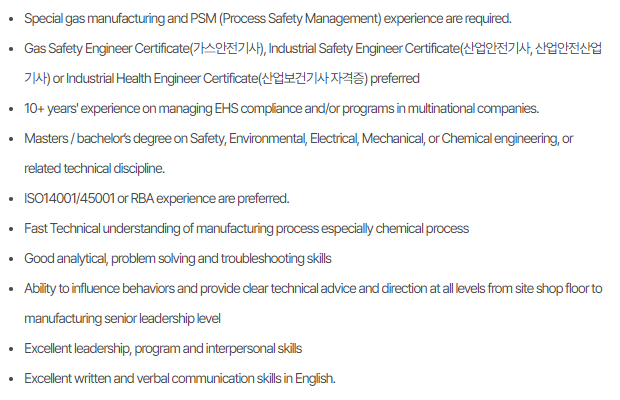Click the bullet before 'Special gas manufacturing'

11,19
